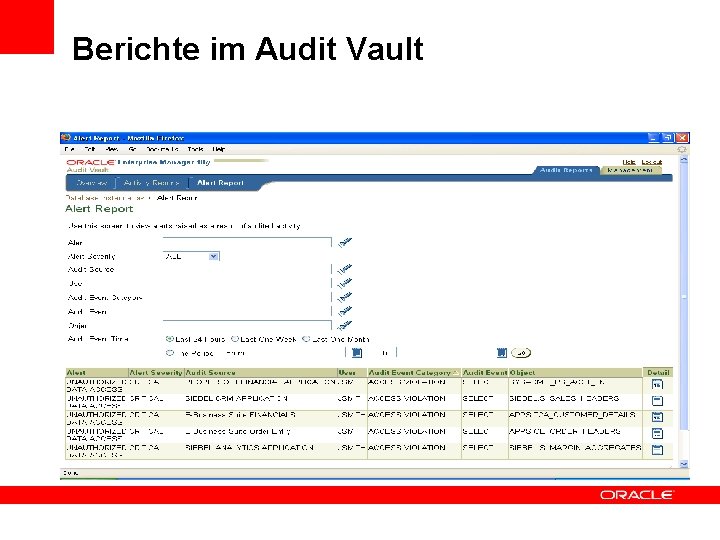View detail icon for SIEBEL ANALYTICS APPLICATION row
720x540 pixels.
658,450
